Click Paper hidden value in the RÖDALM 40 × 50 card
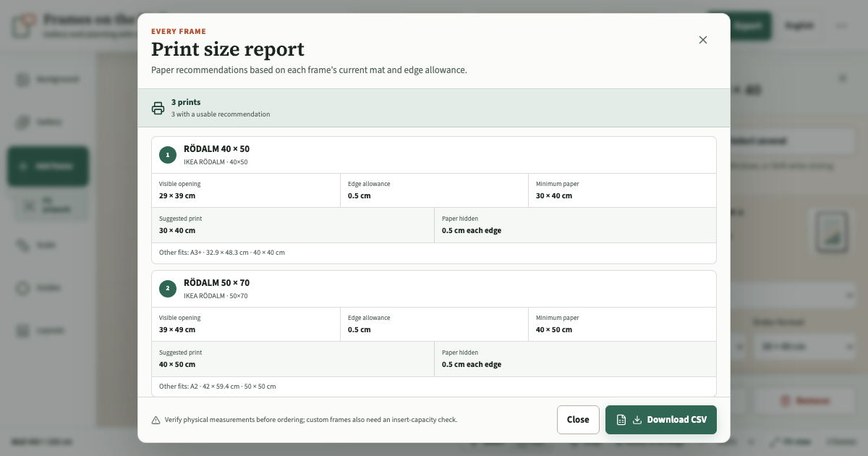The image size is (868, 456). (472, 231)
